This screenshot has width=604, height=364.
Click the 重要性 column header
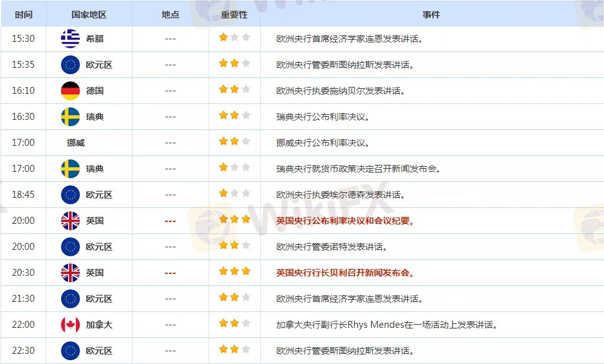click(x=234, y=15)
